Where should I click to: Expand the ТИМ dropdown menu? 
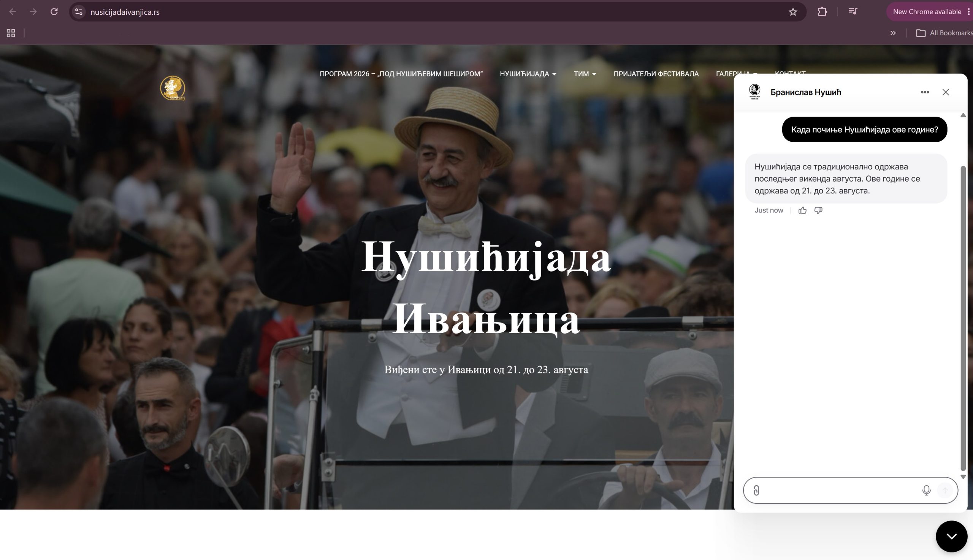(585, 74)
